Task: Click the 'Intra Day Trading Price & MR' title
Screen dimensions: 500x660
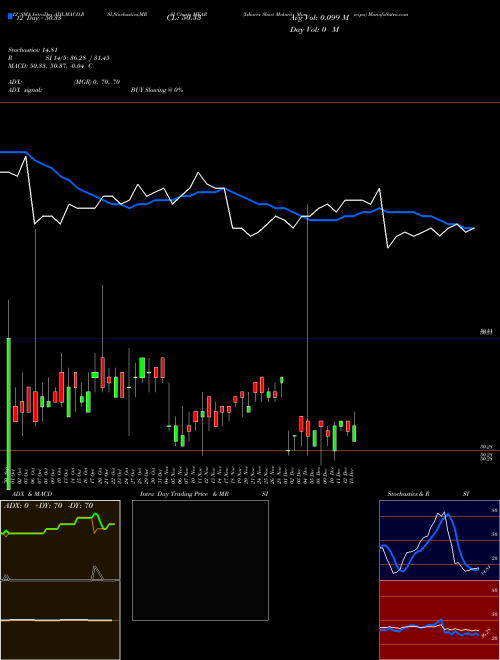Action: click(x=184, y=494)
